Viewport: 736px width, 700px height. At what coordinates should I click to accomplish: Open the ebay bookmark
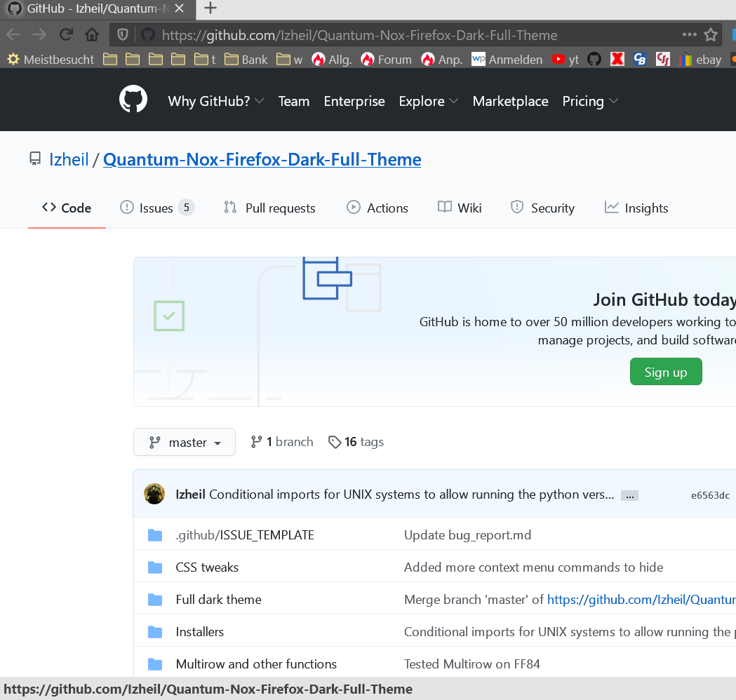click(700, 60)
